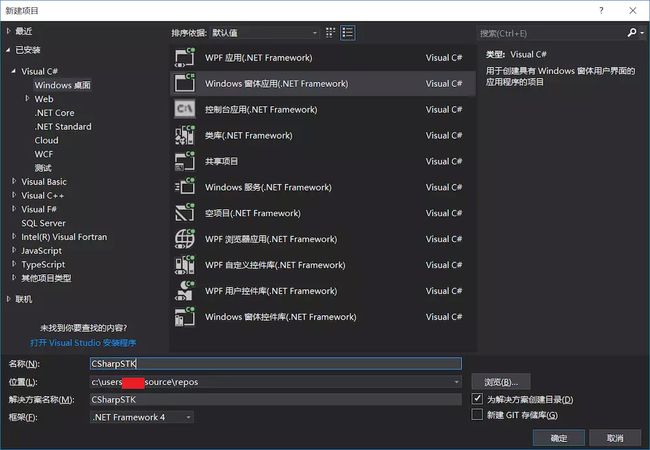
Task: Click the 取消 cancel button
Action: click(x=615, y=438)
